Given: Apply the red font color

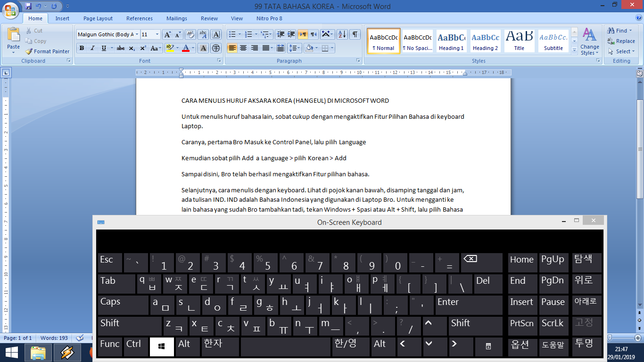Looking at the screenshot, I should click(x=186, y=48).
